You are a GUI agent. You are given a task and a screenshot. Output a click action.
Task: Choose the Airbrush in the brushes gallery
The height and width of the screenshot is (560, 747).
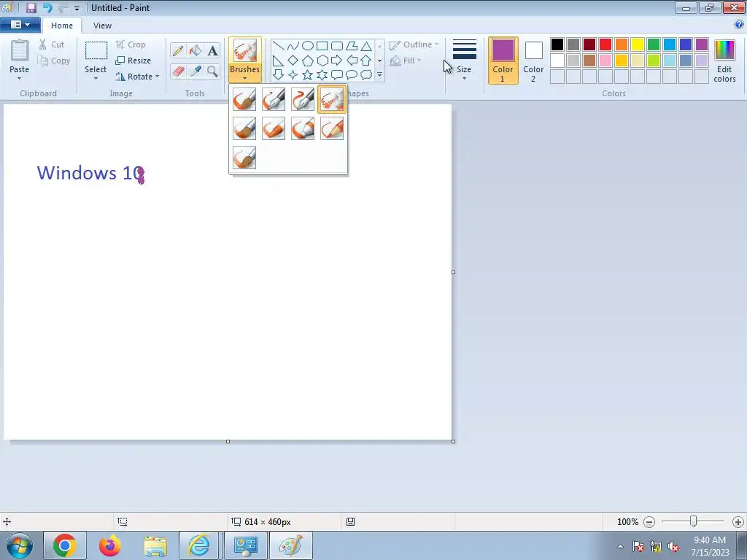click(332, 99)
